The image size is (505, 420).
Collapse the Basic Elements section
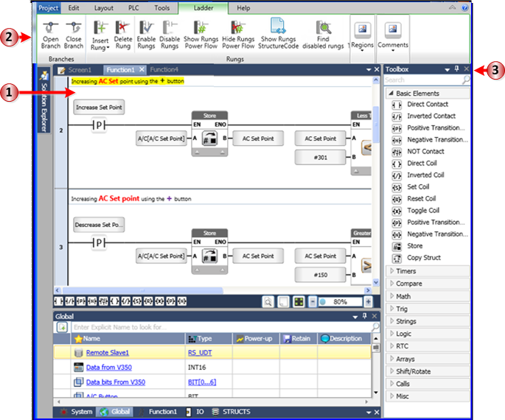tap(391, 94)
